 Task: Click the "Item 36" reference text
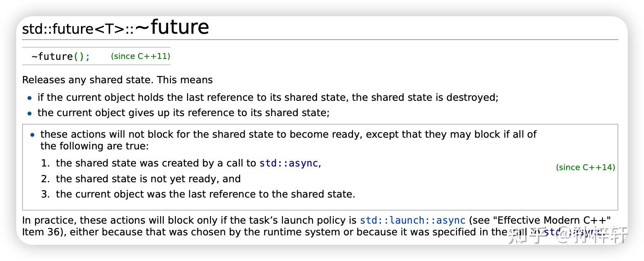click(38, 232)
